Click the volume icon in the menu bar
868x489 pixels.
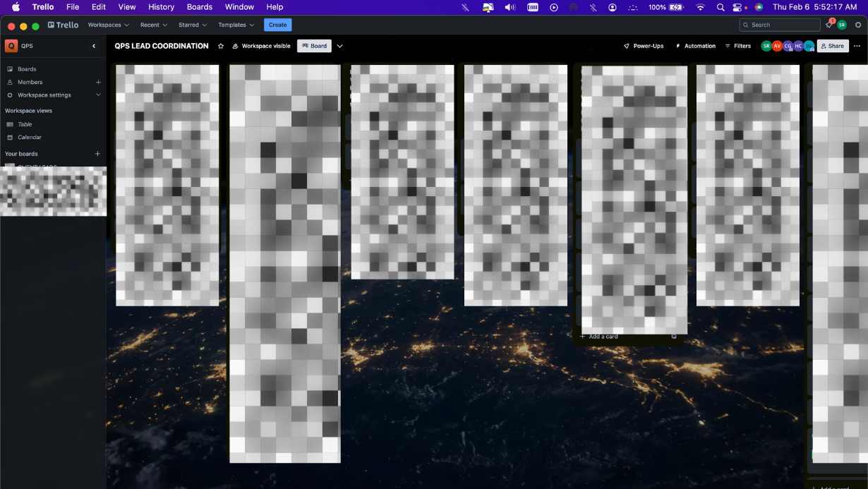pos(510,7)
